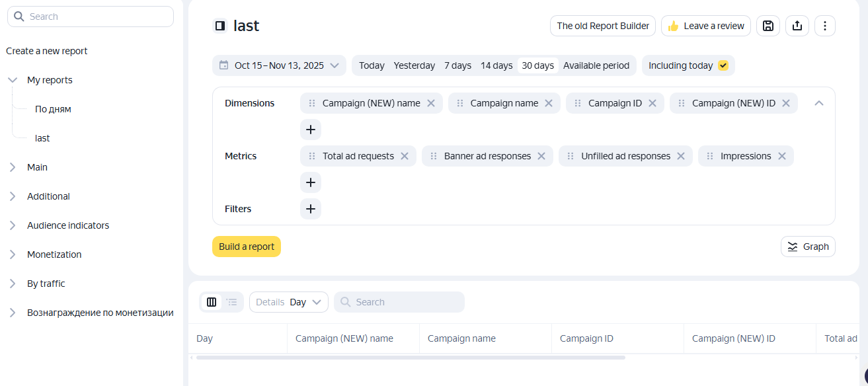Open 'The old Report Builder' button
Image resolution: width=868 pixels, height=386 pixels.
602,26
